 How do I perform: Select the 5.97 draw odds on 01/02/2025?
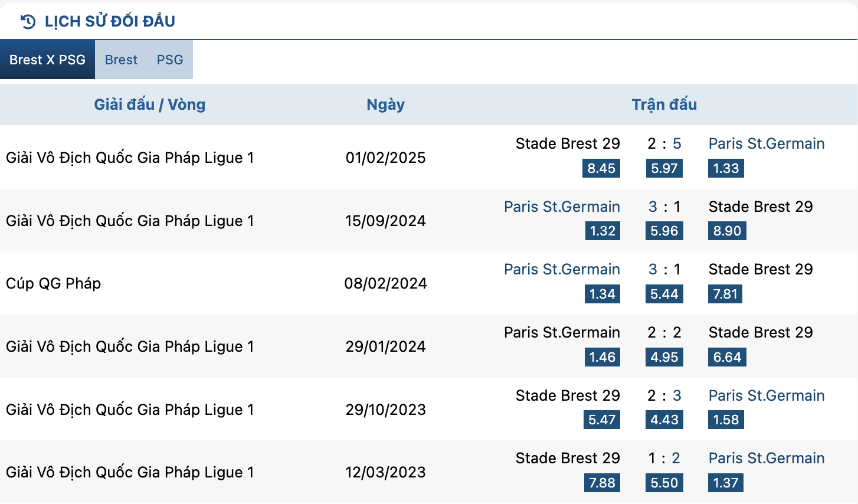pyautogui.click(x=664, y=168)
